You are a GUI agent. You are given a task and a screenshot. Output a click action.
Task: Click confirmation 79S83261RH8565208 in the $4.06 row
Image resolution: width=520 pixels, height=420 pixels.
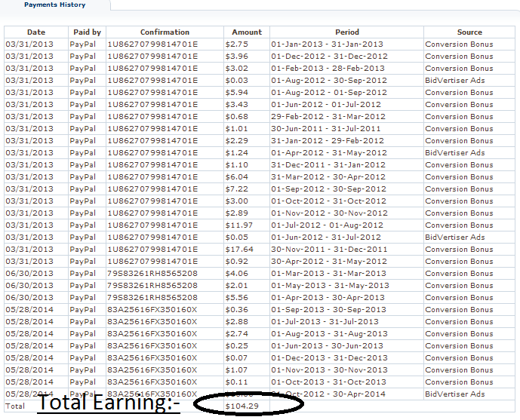tap(152, 274)
